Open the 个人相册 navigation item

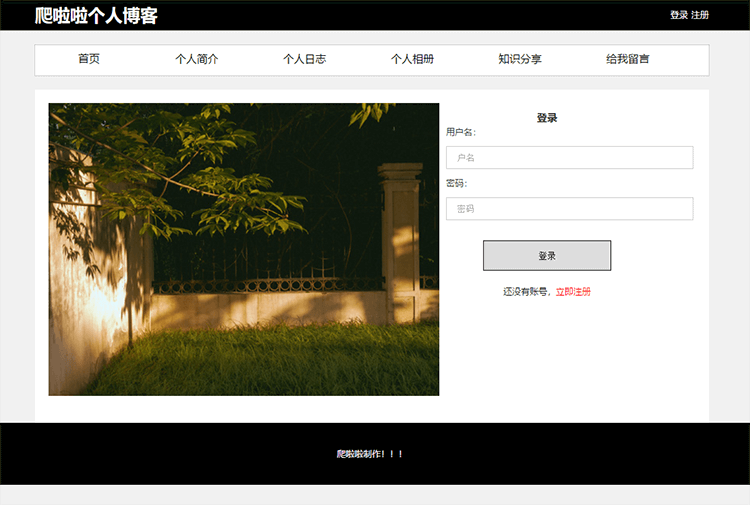[412, 59]
